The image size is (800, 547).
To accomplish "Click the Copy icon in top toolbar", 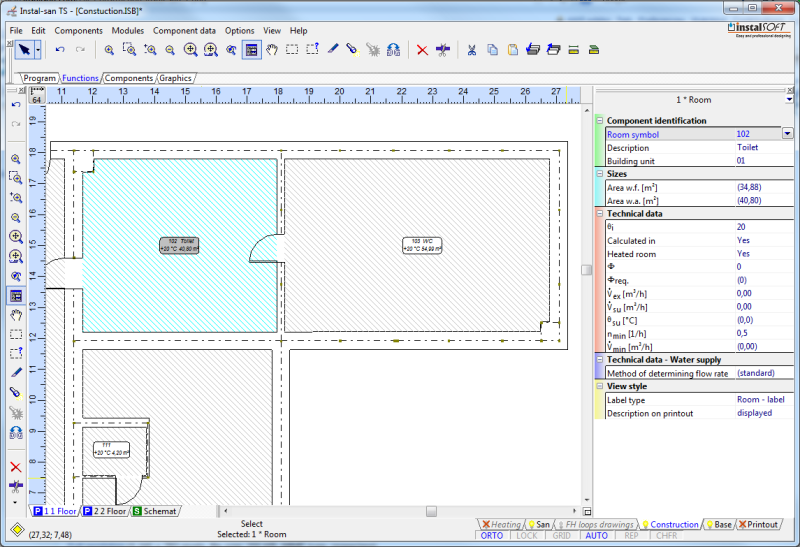I will pos(492,50).
